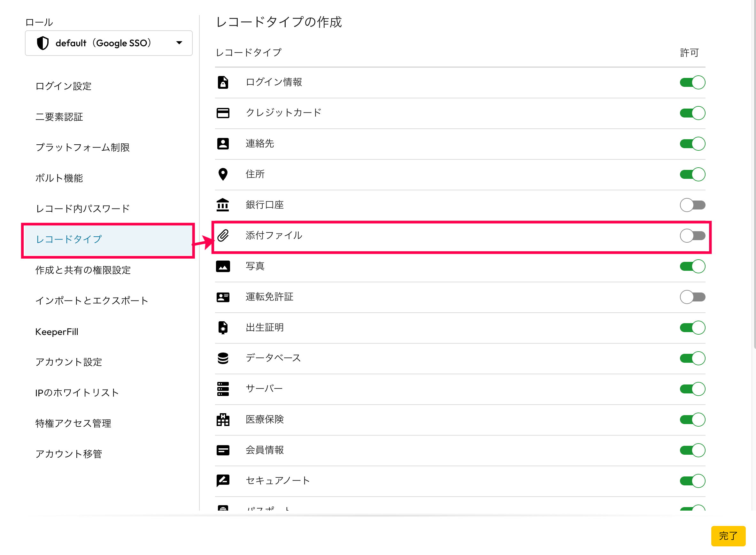This screenshot has width=756, height=555.
Task: Disable the 会員情報 toggle
Action: click(692, 450)
